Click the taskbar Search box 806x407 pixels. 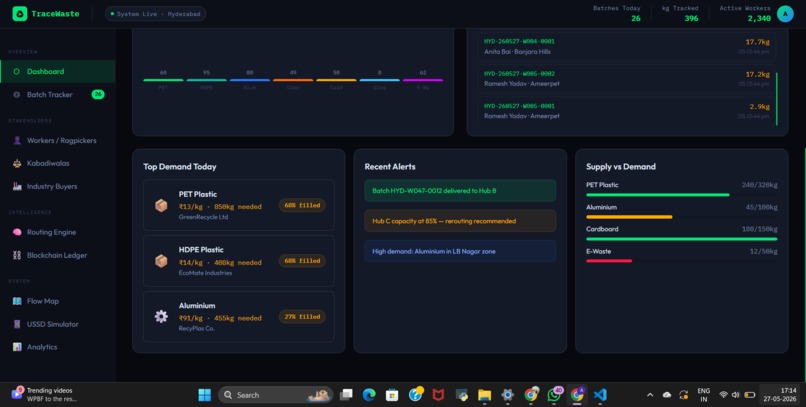276,395
